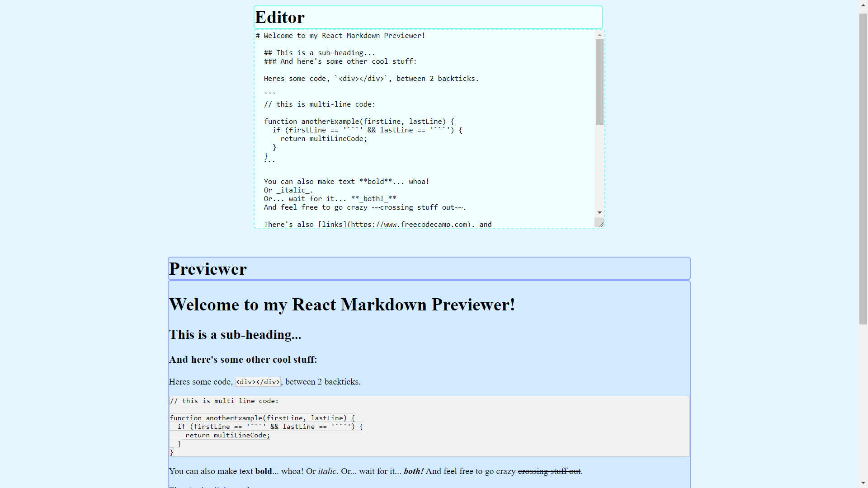Click editor line '### And here's some other cool stuff:'
This screenshot has height=488, width=868.
(x=340, y=61)
